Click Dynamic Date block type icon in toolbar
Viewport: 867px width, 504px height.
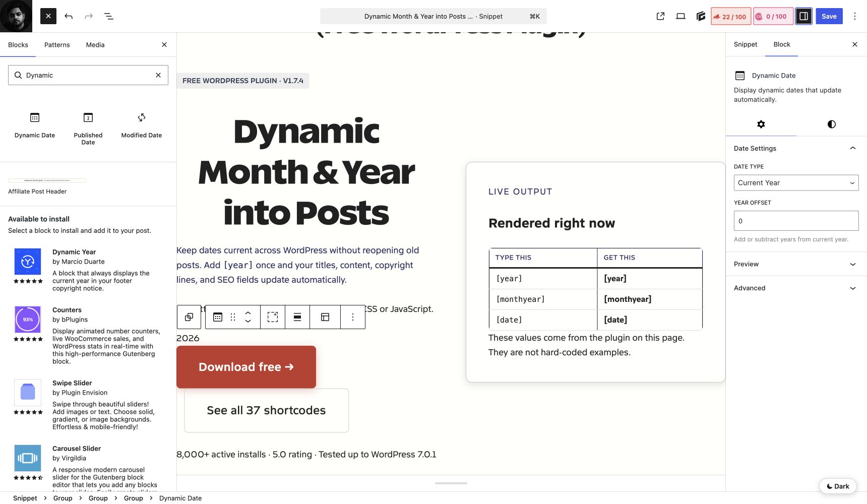218,317
